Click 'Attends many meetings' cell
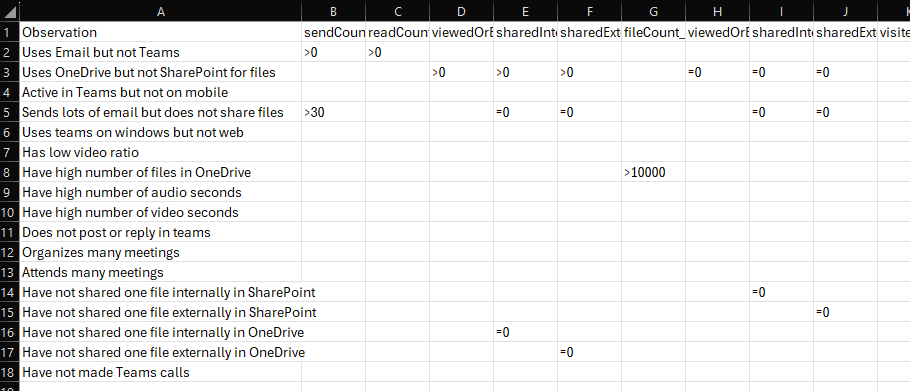This screenshot has width=910, height=391. coord(161,273)
